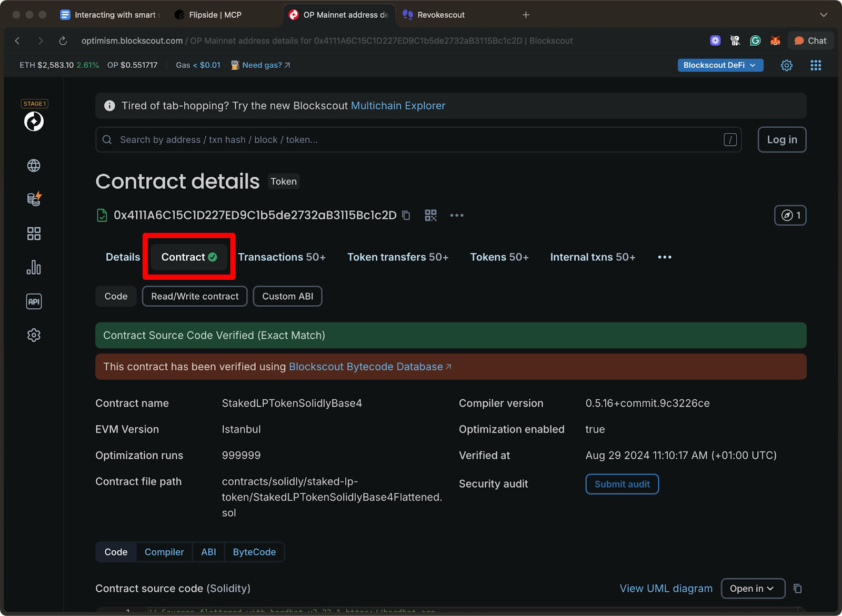Screen dimensions: 842x616
Task: Open the Token transfers 50+ tab
Action: pos(398,257)
